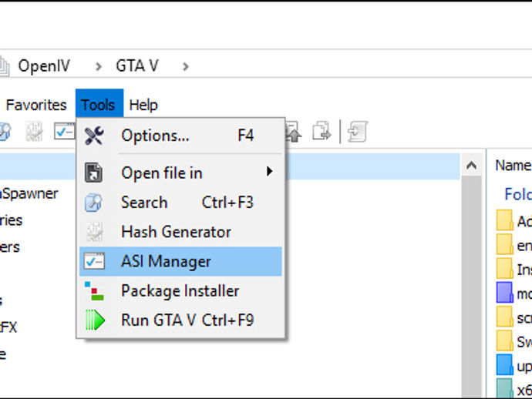Click Run GTA V menu entry
Screen dimensions: 532x399
[x=180, y=320]
